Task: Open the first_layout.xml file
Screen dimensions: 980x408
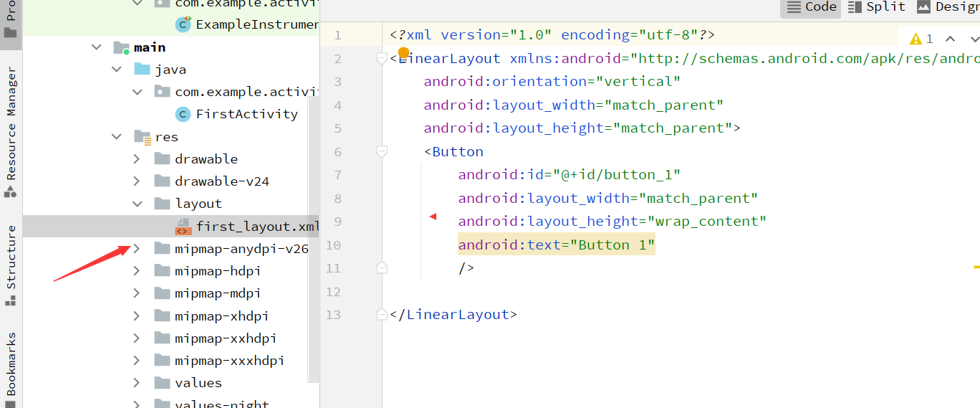Action: [256, 227]
